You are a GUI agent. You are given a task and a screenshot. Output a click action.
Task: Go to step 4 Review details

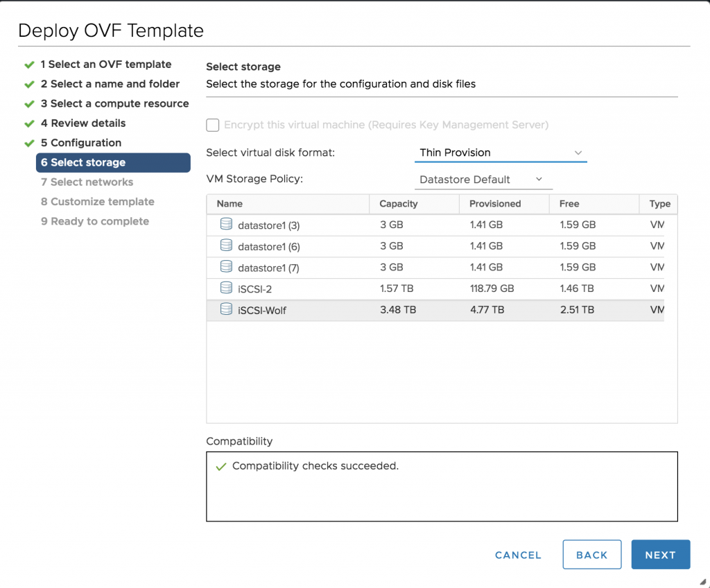pyautogui.click(x=83, y=123)
